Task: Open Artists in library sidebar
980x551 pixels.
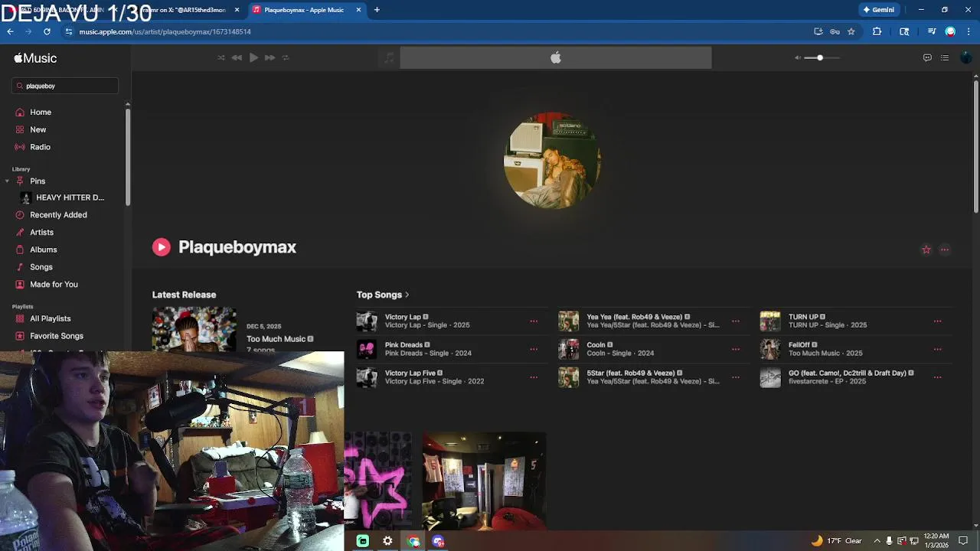Action: 41,232
